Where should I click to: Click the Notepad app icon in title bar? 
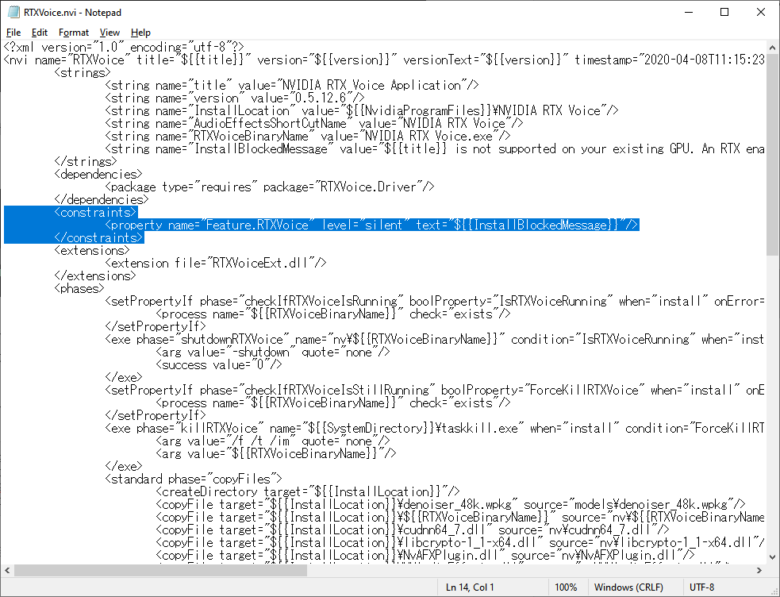point(13,12)
